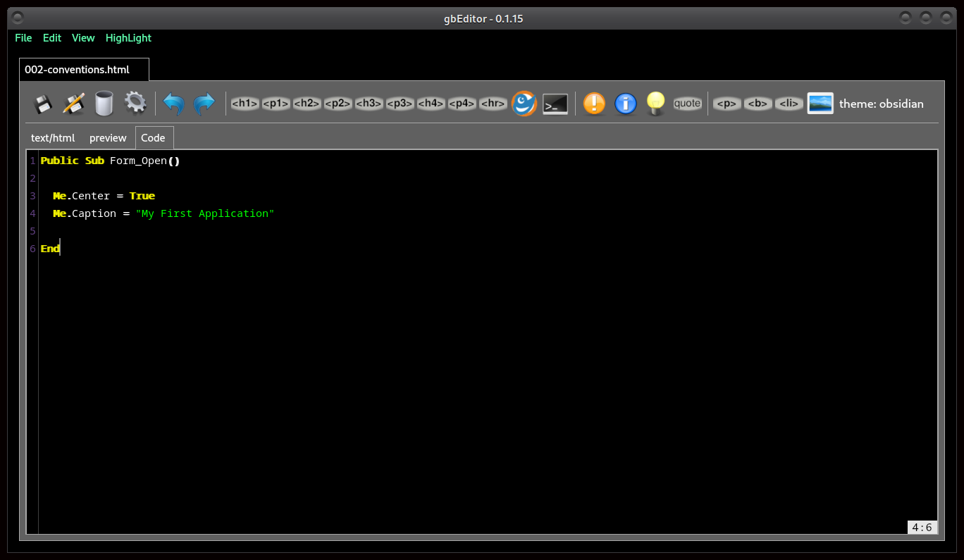Click the terminal console icon

click(555, 104)
